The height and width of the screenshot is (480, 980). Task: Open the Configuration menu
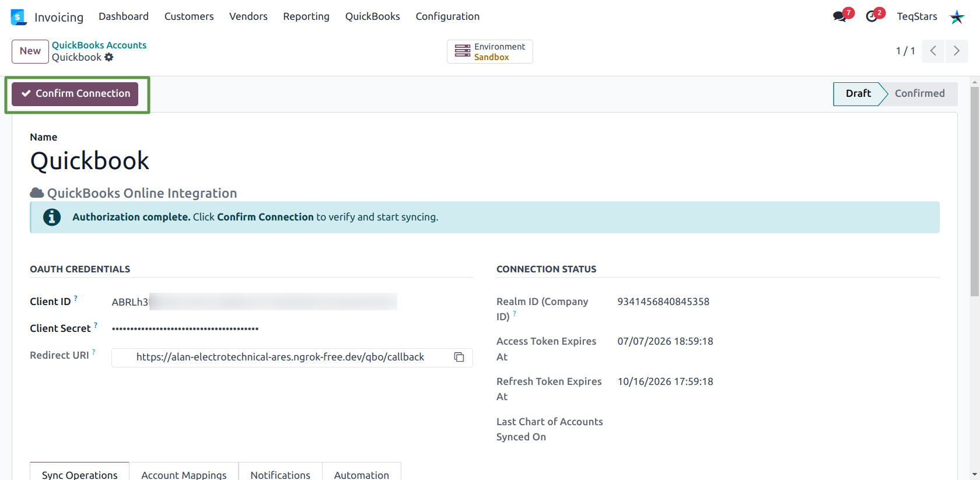coord(447,16)
